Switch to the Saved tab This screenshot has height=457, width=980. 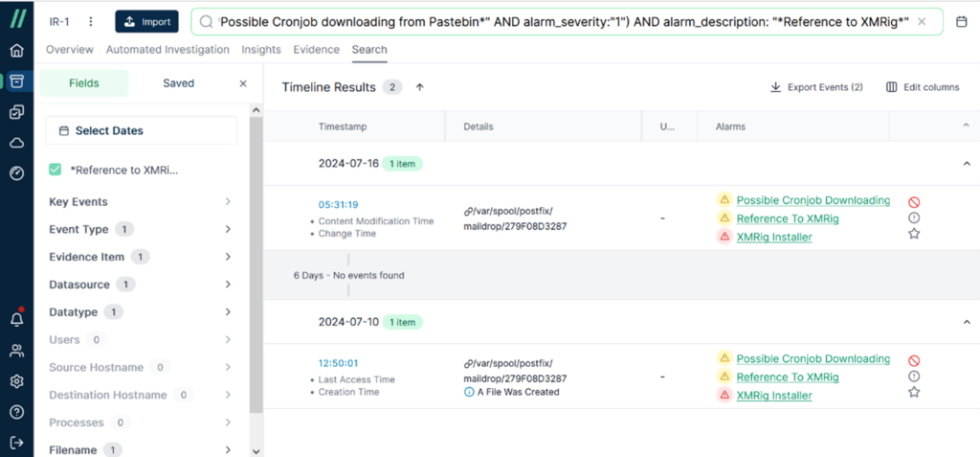(x=179, y=83)
